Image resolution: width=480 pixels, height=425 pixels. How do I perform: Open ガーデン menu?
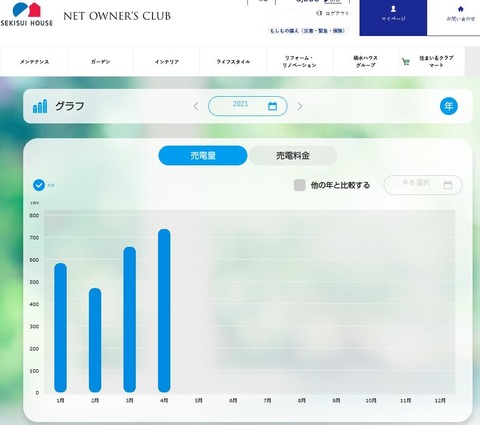[100, 62]
